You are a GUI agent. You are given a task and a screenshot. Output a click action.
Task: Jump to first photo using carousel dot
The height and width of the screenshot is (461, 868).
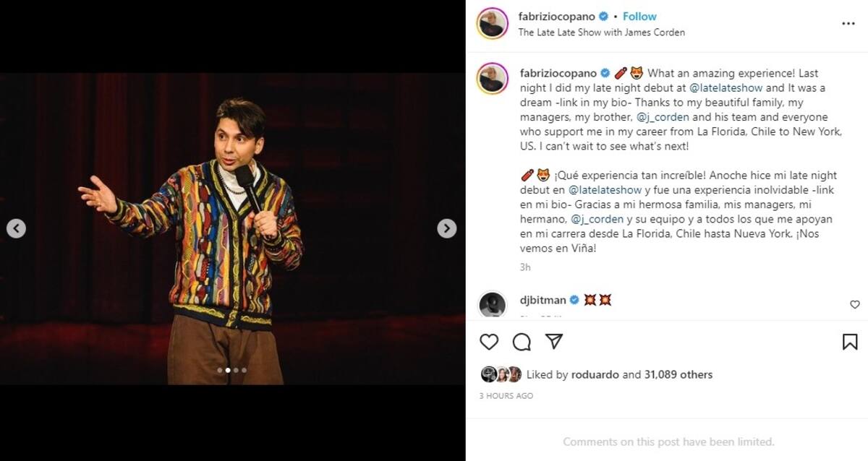tap(219, 370)
